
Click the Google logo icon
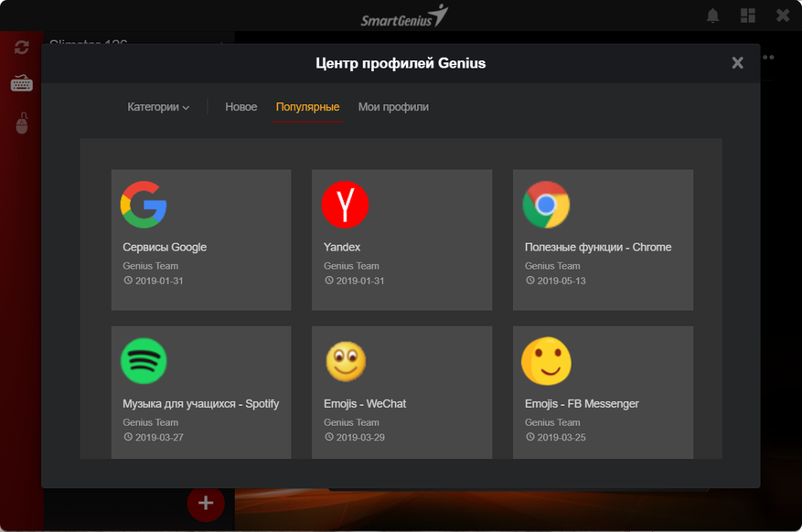[x=144, y=204]
